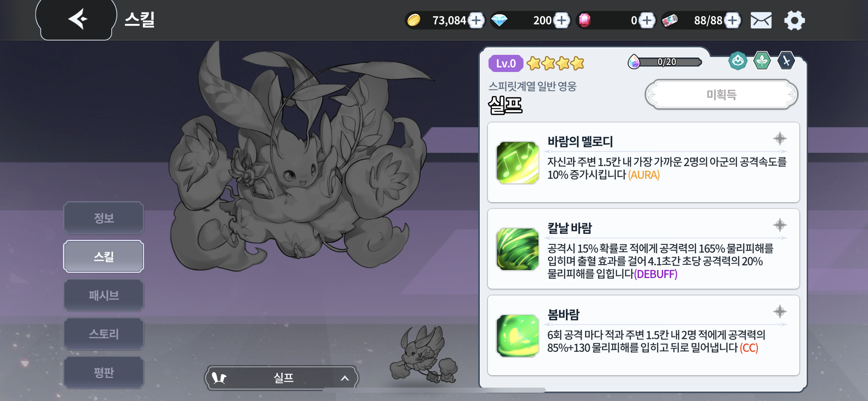Viewport: 868px width, 401px height.
Task: Open the 스토리 tab
Action: pos(104,334)
